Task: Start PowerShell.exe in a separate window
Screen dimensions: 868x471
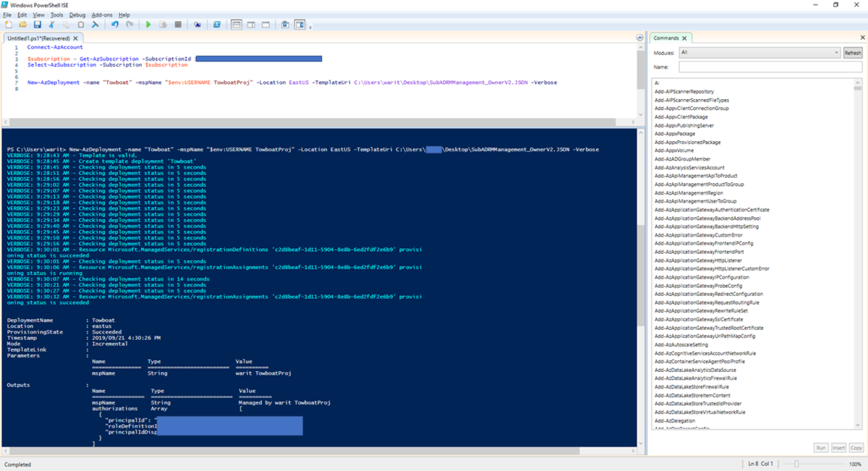Action: click(216, 25)
